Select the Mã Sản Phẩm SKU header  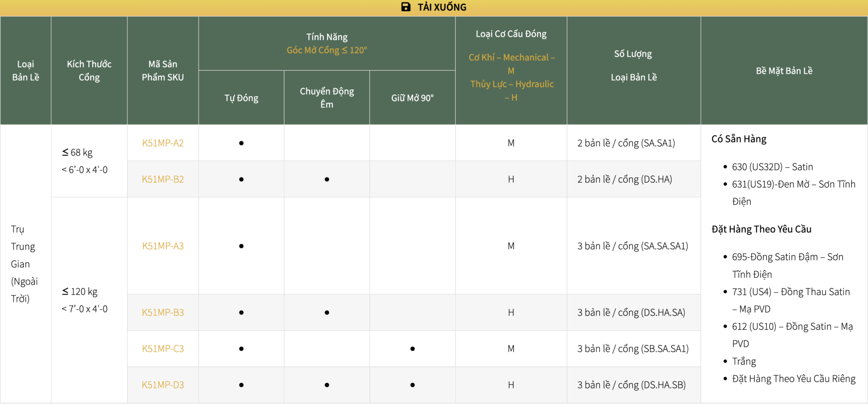click(x=163, y=71)
